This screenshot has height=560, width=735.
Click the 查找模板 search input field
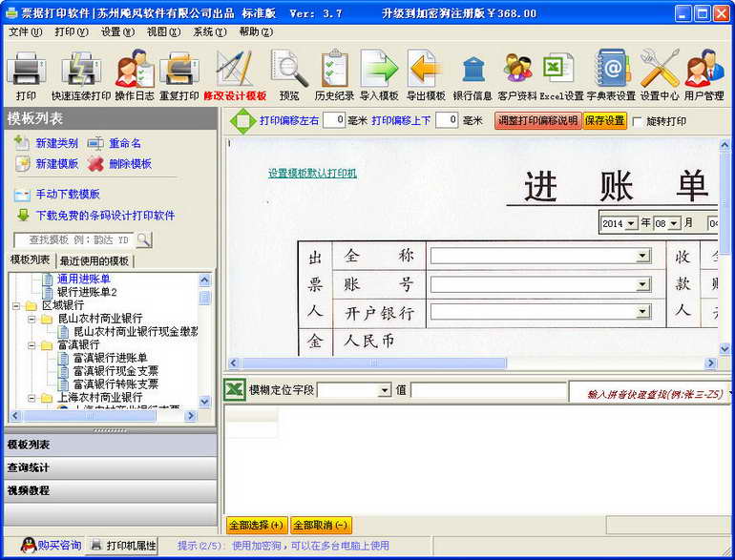click(x=74, y=240)
